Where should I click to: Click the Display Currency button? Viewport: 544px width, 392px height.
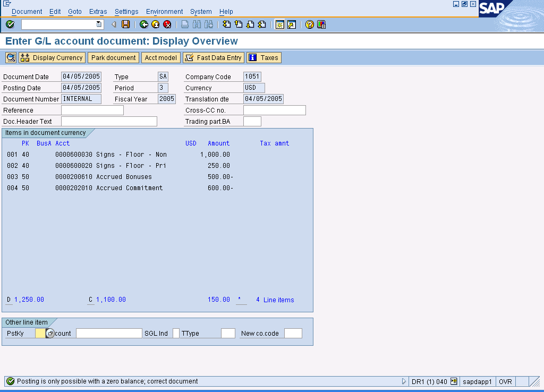[x=52, y=57]
